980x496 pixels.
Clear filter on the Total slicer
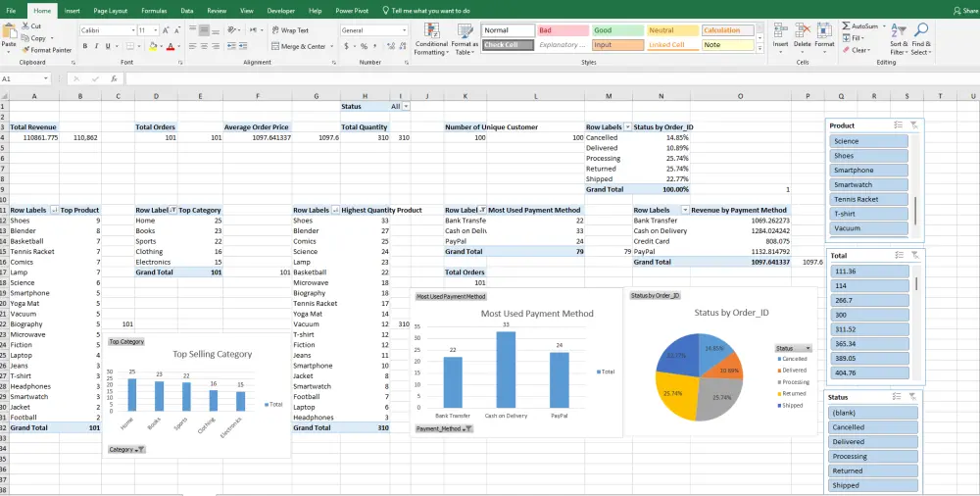pyautogui.click(x=913, y=255)
